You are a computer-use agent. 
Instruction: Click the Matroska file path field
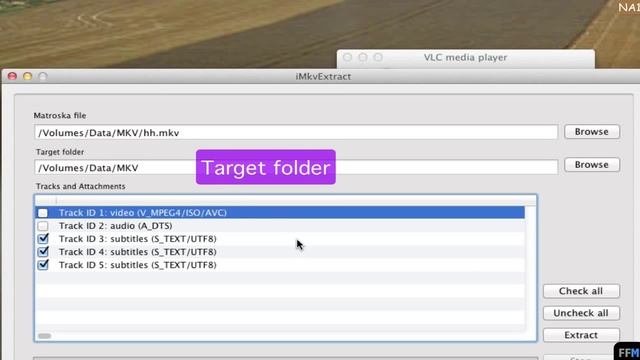(296, 133)
